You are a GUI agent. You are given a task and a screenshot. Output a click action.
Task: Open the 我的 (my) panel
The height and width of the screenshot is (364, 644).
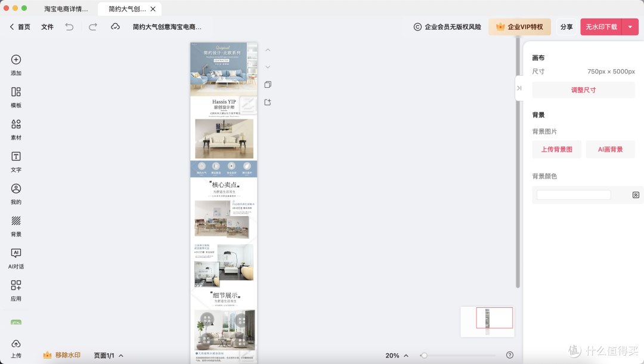tap(16, 194)
